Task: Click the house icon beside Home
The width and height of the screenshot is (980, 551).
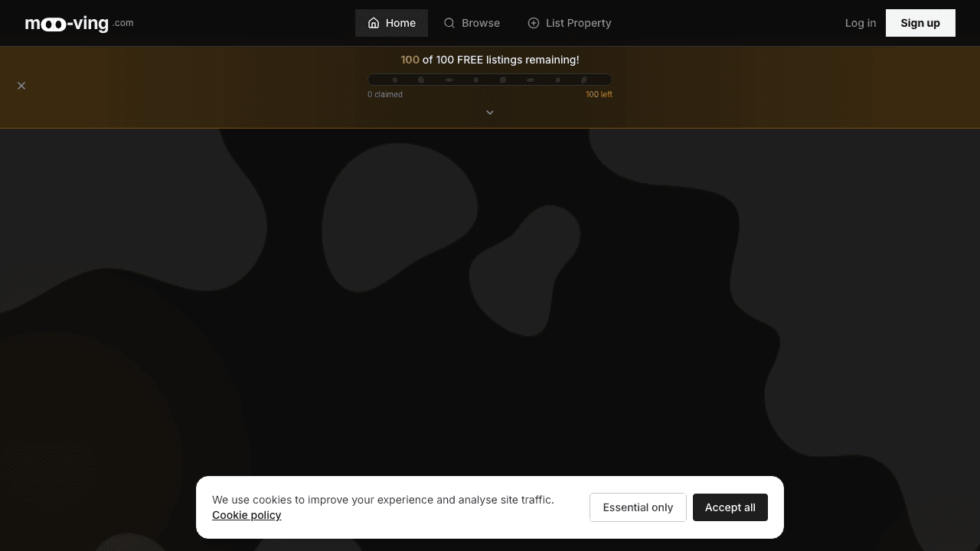Action: pyautogui.click(x=374, y=23)
